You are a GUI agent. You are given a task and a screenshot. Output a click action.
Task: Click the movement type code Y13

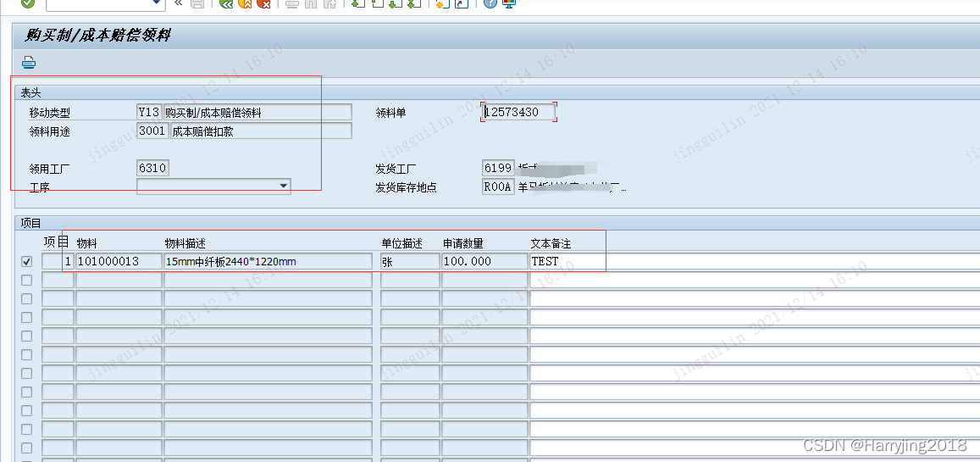click(149, 113)
